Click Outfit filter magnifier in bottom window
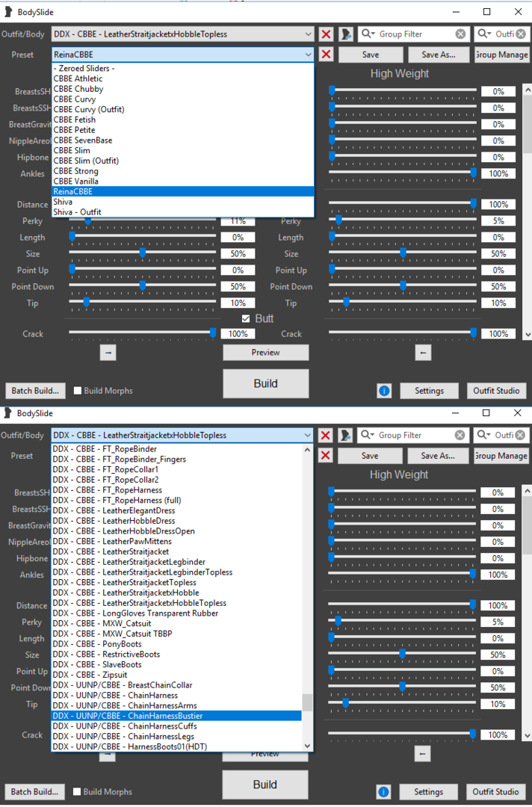 [x=483, y=435]
